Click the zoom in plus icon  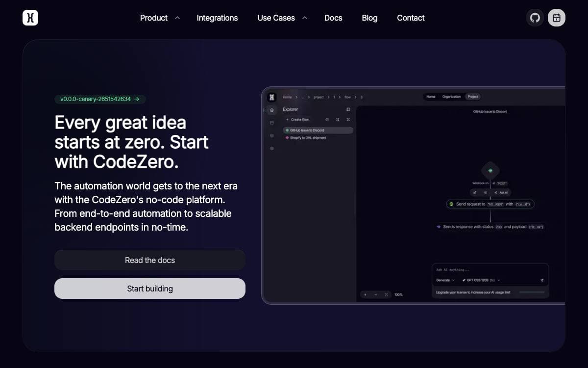(x=365, y=294)
